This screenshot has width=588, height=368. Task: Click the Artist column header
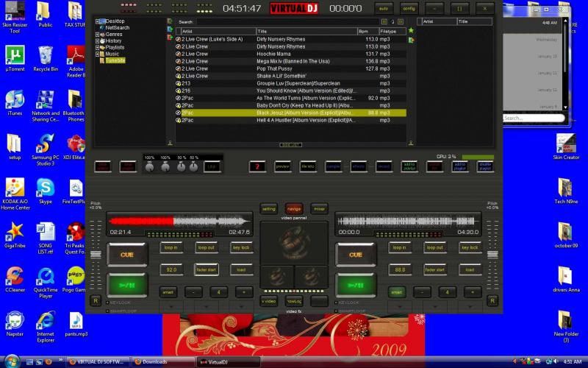pyautogui.click(x=218, y=31)
